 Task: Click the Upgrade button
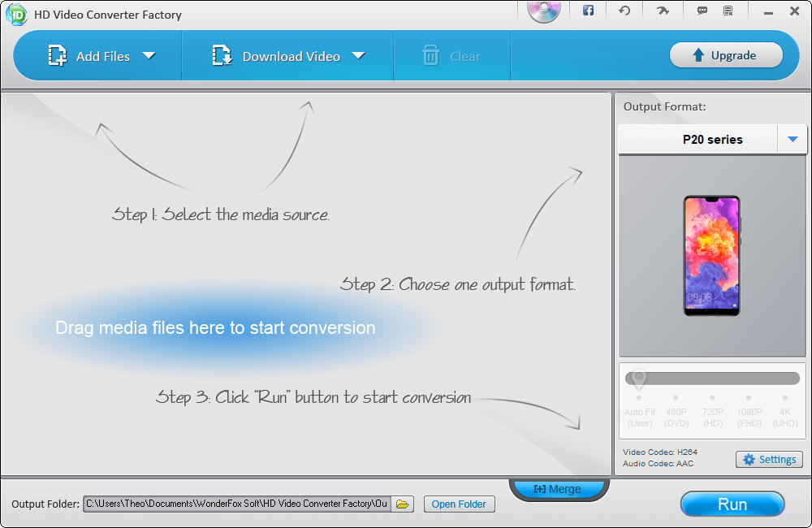point(726,55)
